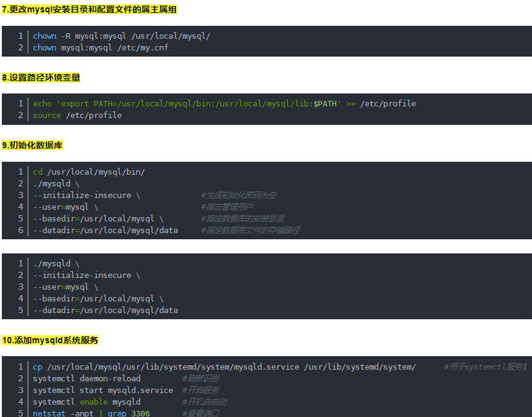Click --datadir=/usr/local/mysql/data in the uncommented block
532x417 pixels.
(105, 311)
